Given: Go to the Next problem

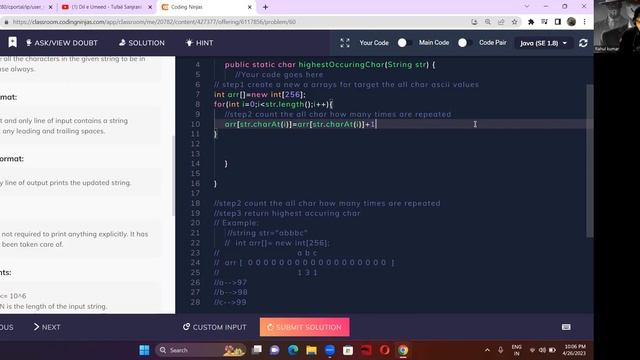Looking at the screenshot, I should pyautogui.click(x=47, y=327).
